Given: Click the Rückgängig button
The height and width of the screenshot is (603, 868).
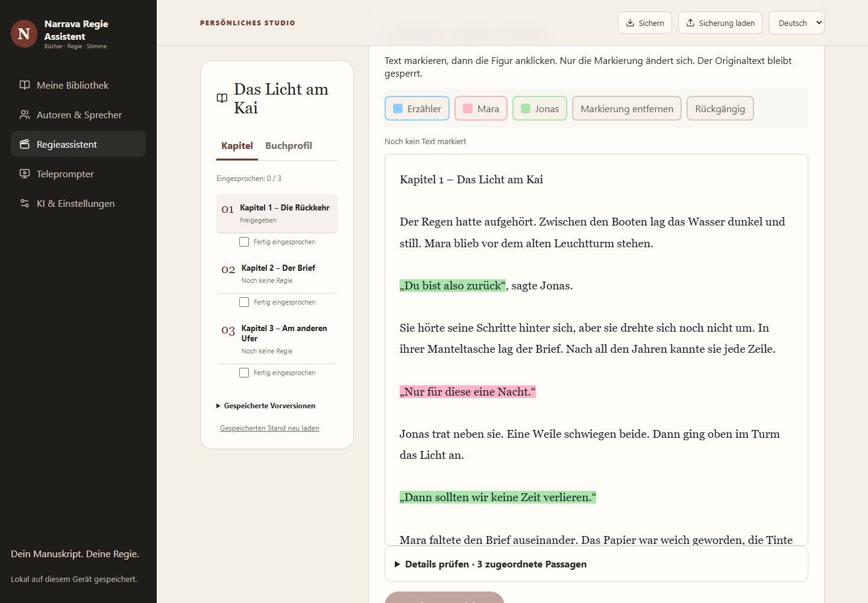Looking at the screenshot, I should pos(720,109).
